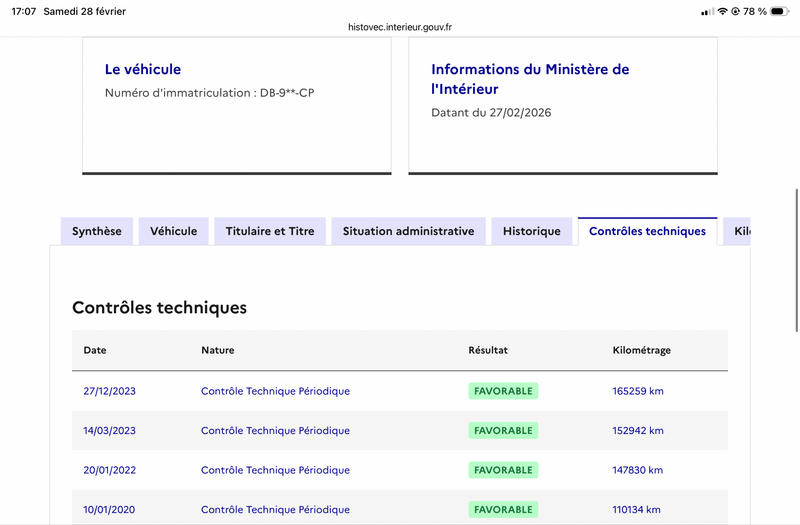
Task: Switch to the Véhicule tab
Action: tap(173, 231)
